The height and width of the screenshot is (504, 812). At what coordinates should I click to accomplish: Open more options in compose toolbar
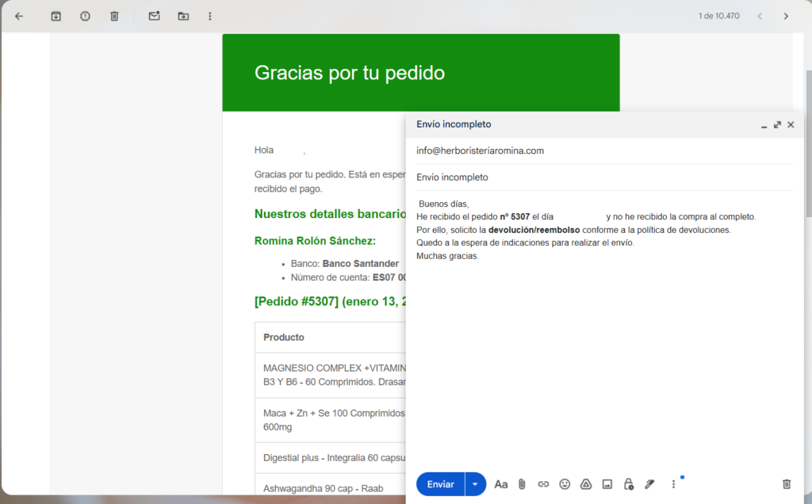coord(673,484)
